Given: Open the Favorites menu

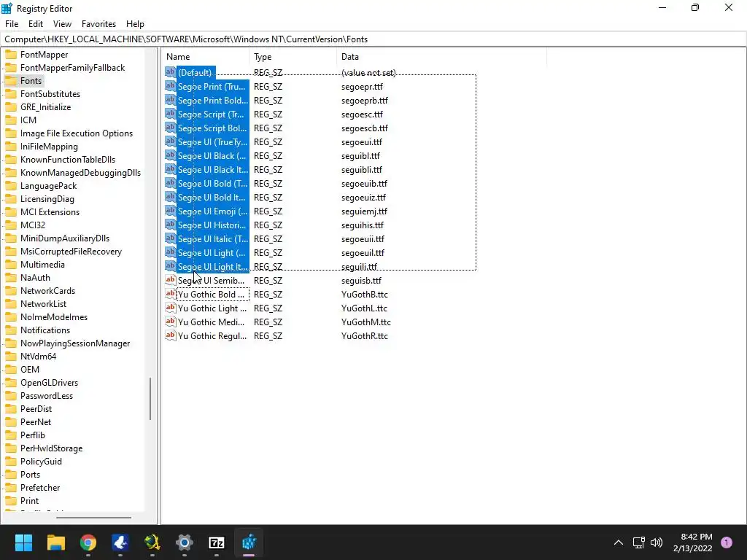Looking at the screenshot, I should click(x=98, y=24).
